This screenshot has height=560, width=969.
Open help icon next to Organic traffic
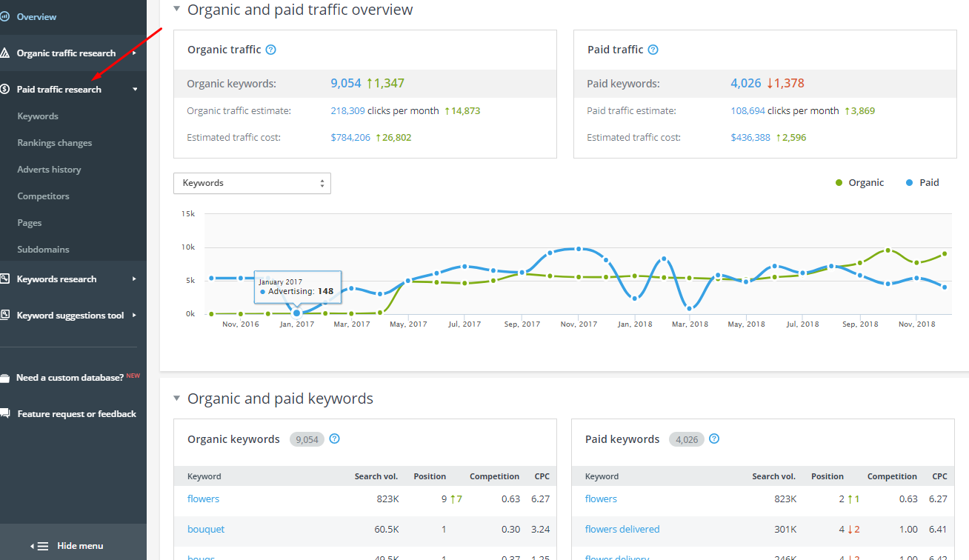270,50
